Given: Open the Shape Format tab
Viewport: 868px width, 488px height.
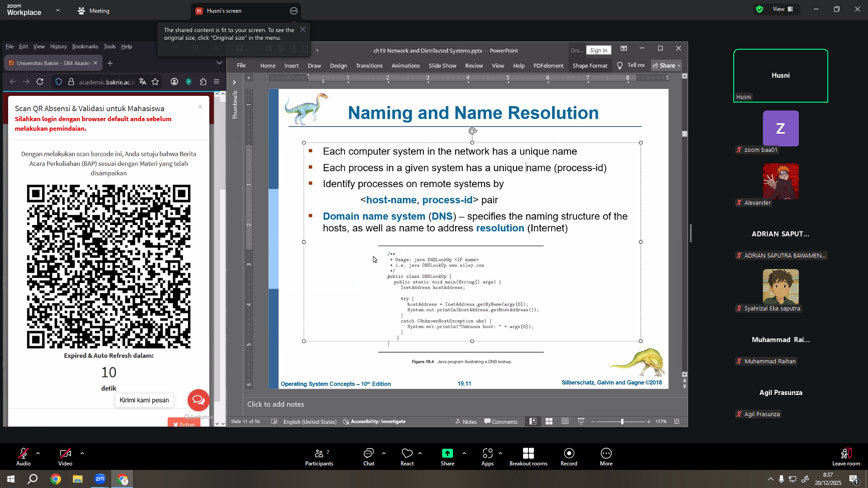Looking at the screenshot, I should pyautogui.click(x=590, y=66).
